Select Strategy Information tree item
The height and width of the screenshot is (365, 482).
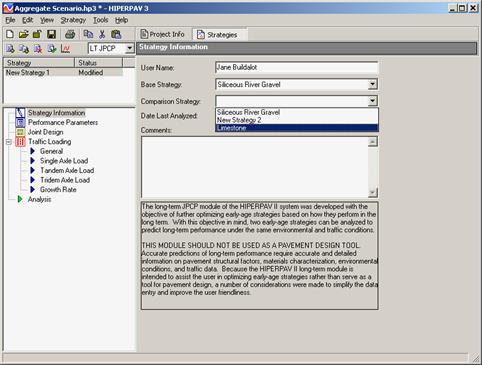tap(56, 113)
